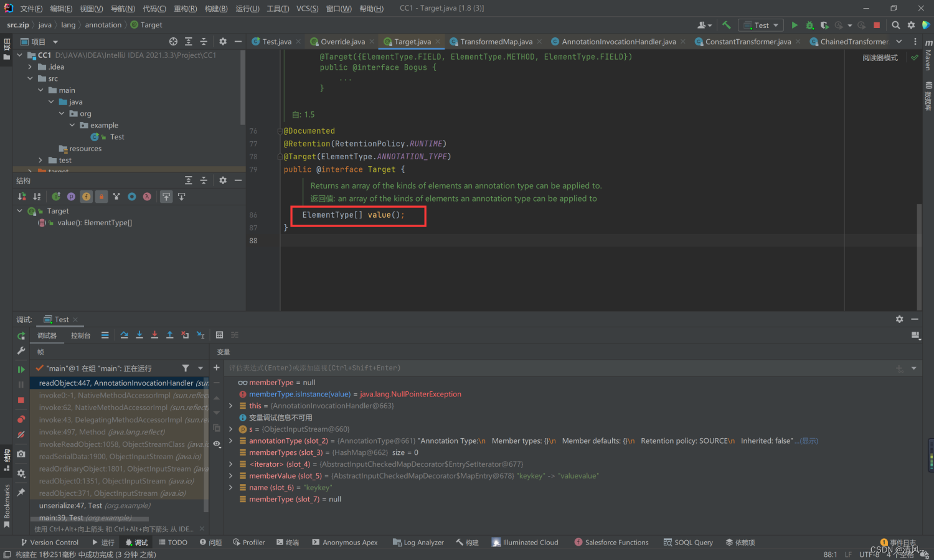Stop the running program using red square in top toolbar
This screenshot has width=934, height=560.
(877, 25)
